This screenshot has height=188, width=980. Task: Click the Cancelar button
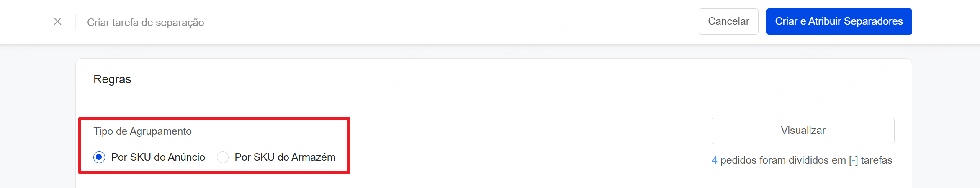click(x=728, y=21)
